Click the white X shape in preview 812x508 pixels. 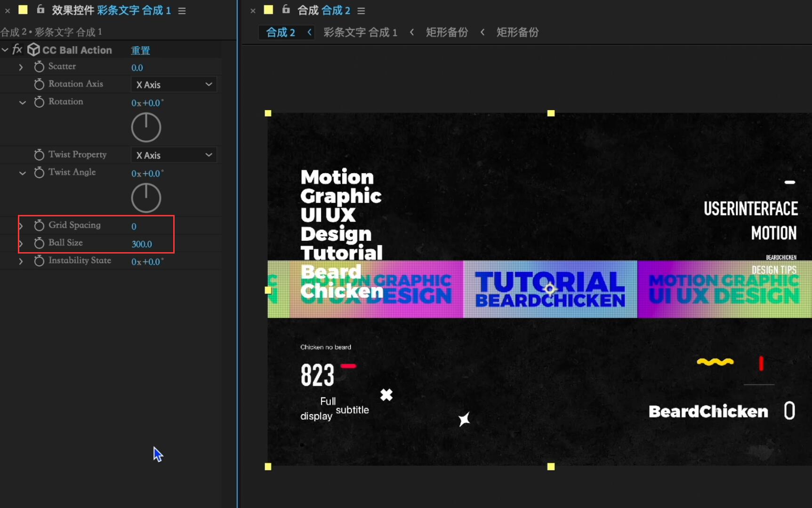[x=386, y=395]
